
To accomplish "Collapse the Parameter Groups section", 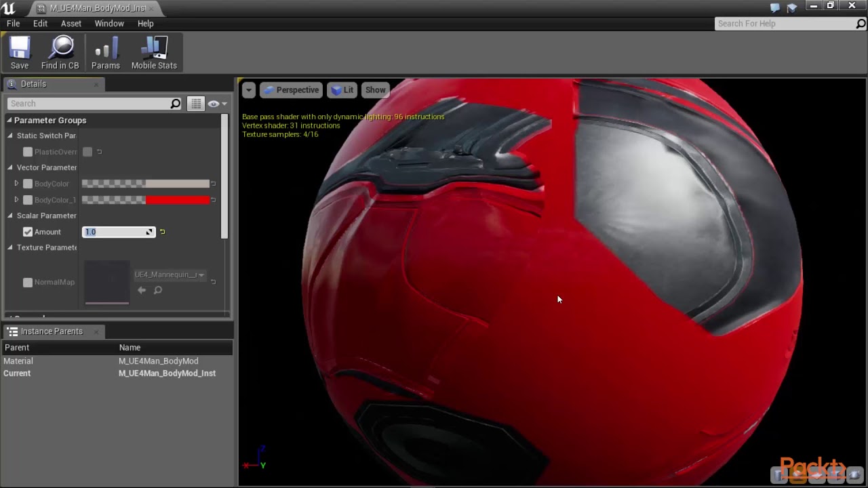I will (10, 121).
